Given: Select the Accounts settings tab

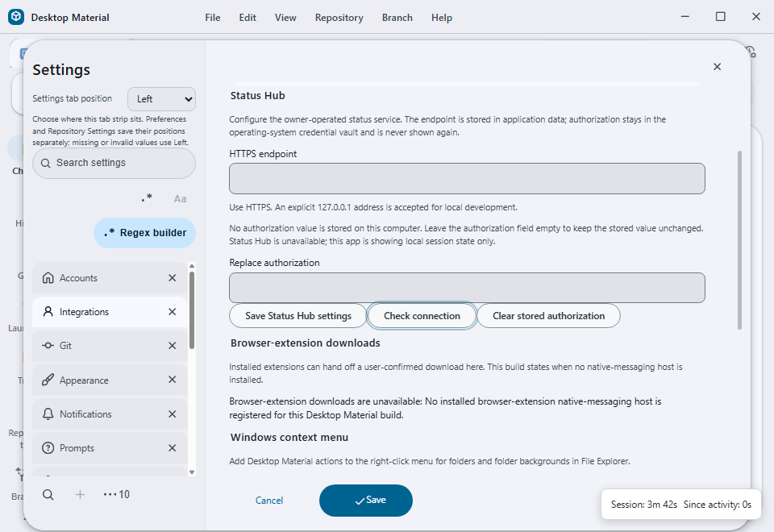Looking at the screenshot, I should (x=110, y=278).
